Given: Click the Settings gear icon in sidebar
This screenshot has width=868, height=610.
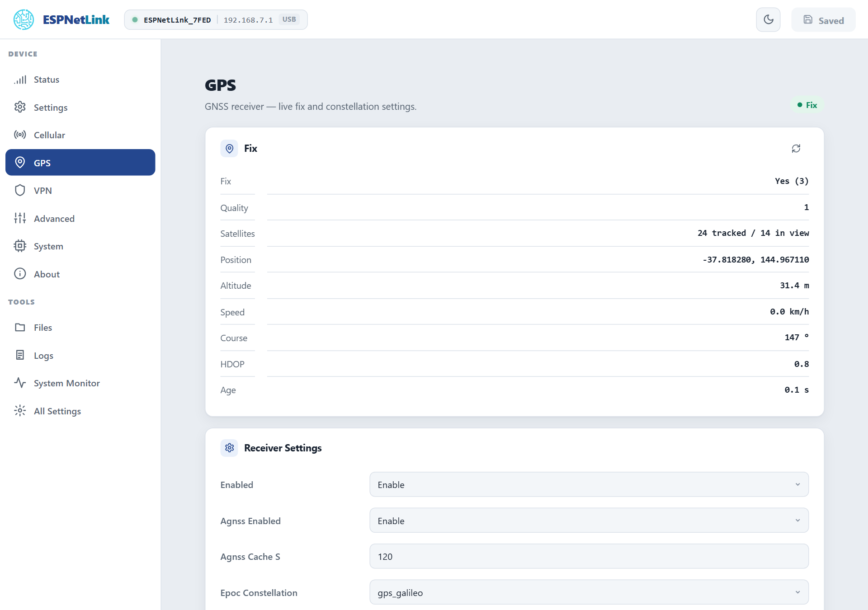Looking at the screenshot, I should tap(20, 107).
